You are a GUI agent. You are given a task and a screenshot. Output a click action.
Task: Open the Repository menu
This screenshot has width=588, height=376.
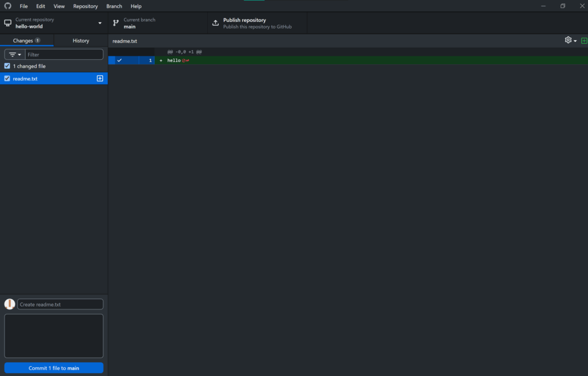[85, 6]
